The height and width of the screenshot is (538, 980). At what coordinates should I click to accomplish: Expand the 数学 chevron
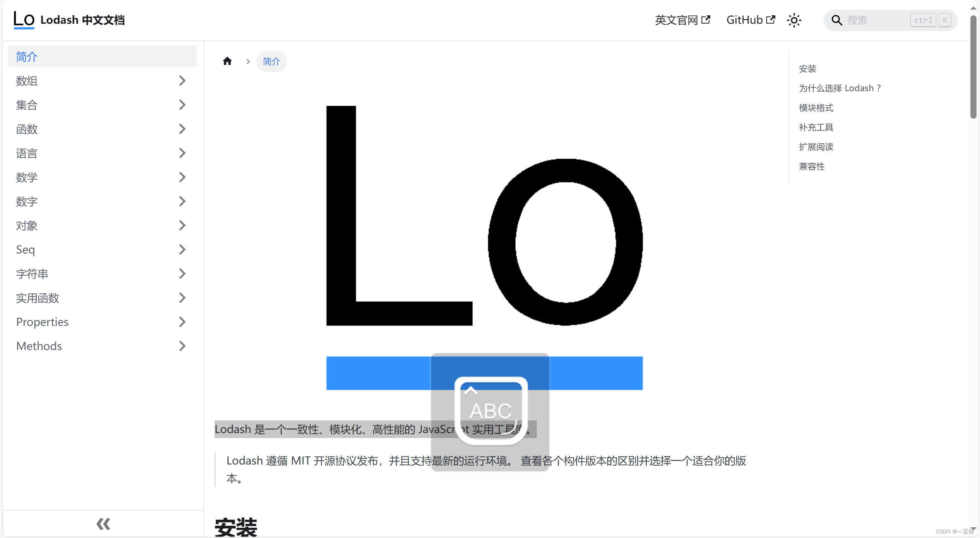[x=182, y=177]
